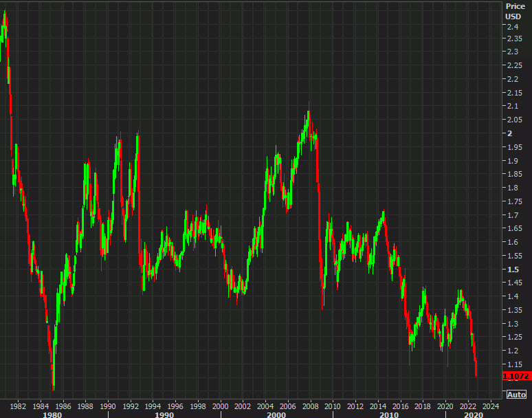Click the USD currency label

pyautogui.click(x=513, y=16)
